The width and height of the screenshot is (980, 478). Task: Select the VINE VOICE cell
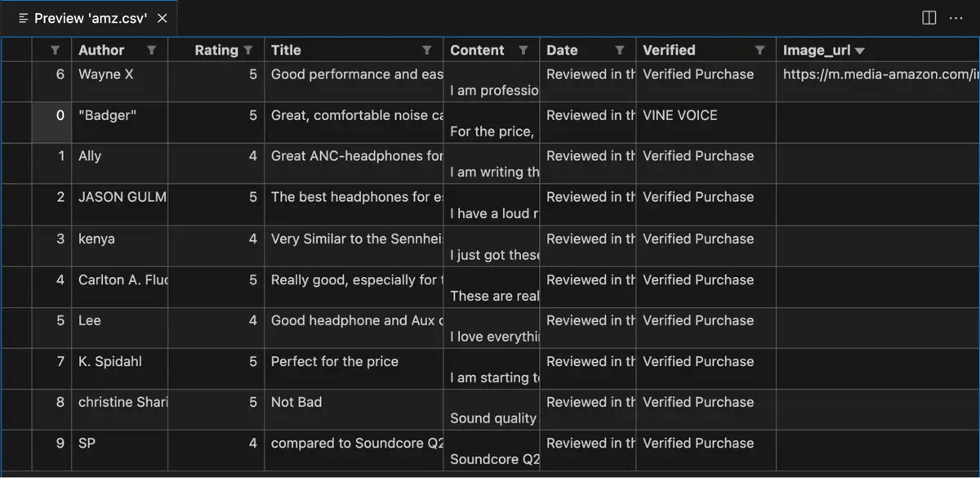(x=679, y=116)
